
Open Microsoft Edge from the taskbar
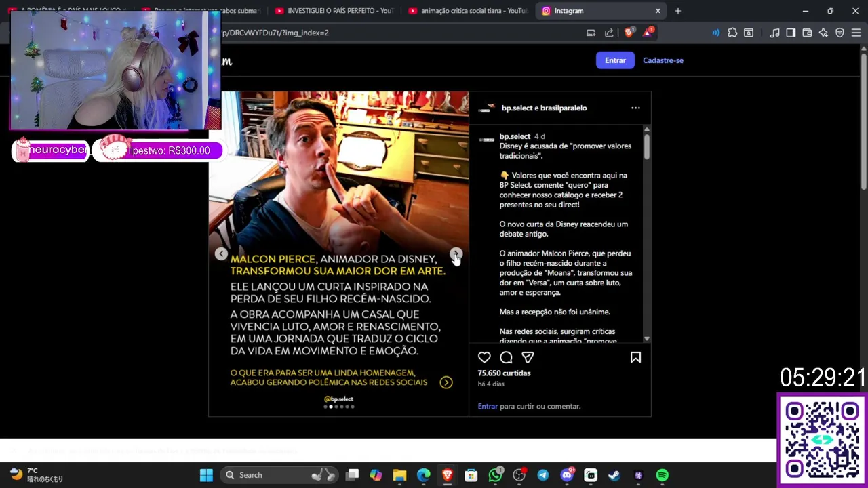423,475
